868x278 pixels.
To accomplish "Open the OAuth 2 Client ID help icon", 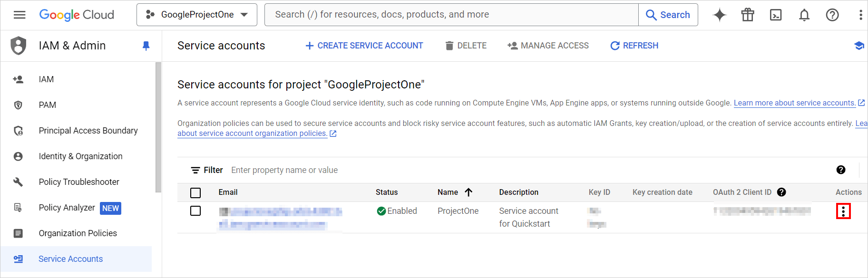I will (781, 192).
